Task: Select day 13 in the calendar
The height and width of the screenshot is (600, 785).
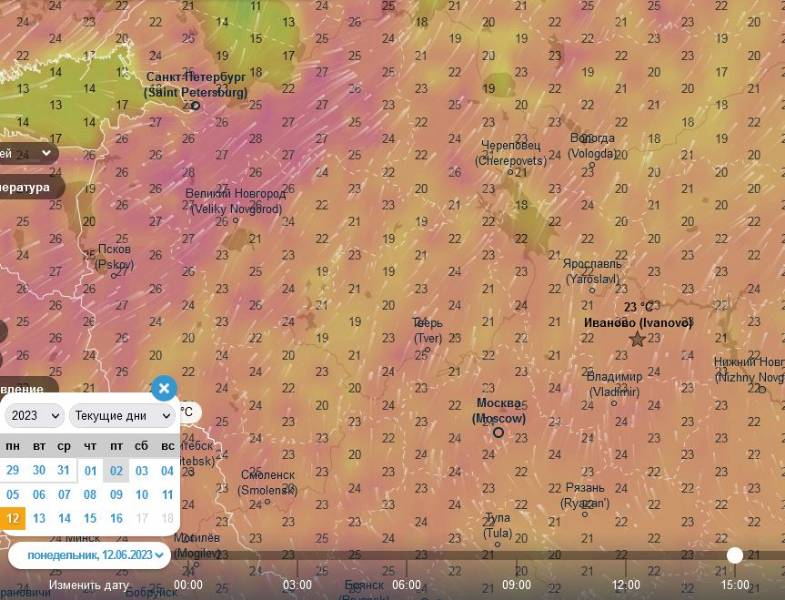Action: click(39, 518)
